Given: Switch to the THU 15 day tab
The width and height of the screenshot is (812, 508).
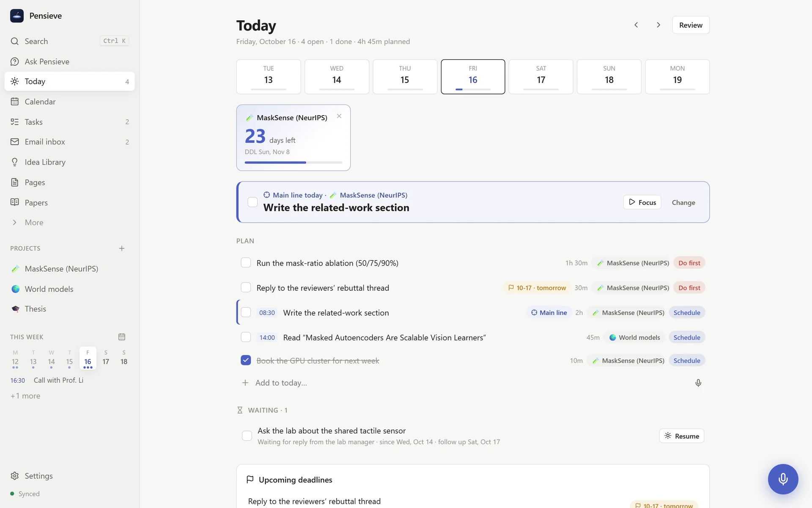Looking at the screenshot, I should pos(405,77).
